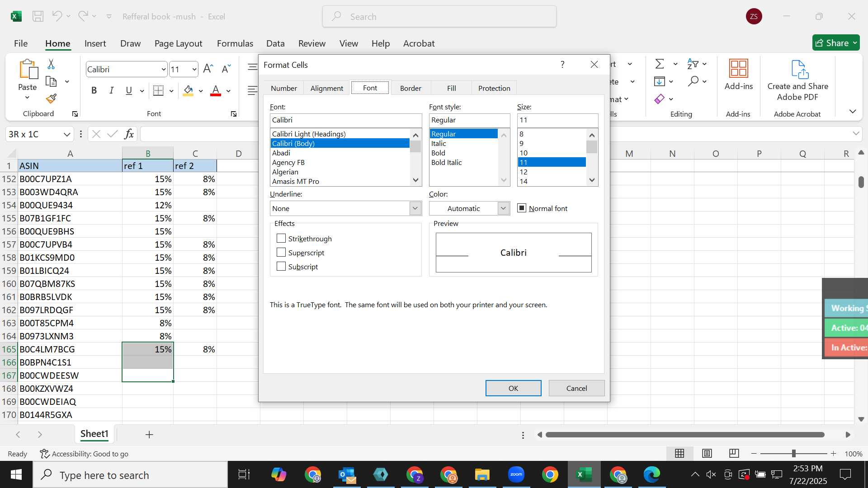Viewport: 868px width, 488px height.
Task: Open the Share button dropdown
Action: coord(855,43)
